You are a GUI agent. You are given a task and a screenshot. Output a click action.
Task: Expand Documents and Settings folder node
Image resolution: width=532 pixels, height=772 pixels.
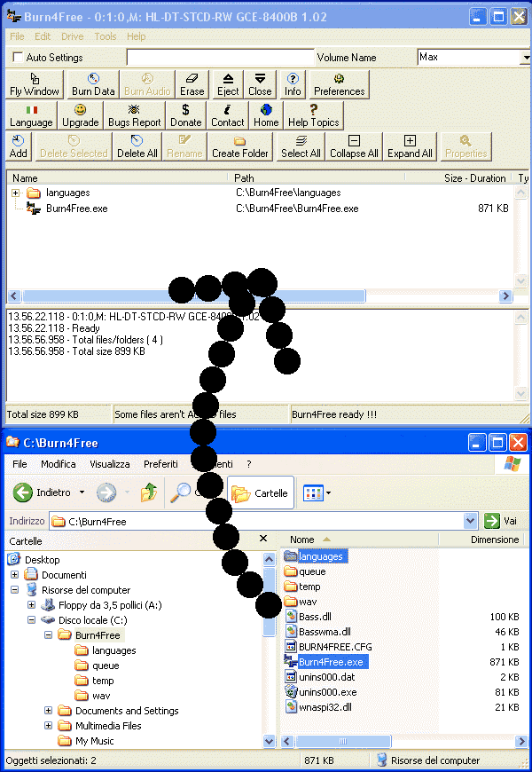point(48,711)
